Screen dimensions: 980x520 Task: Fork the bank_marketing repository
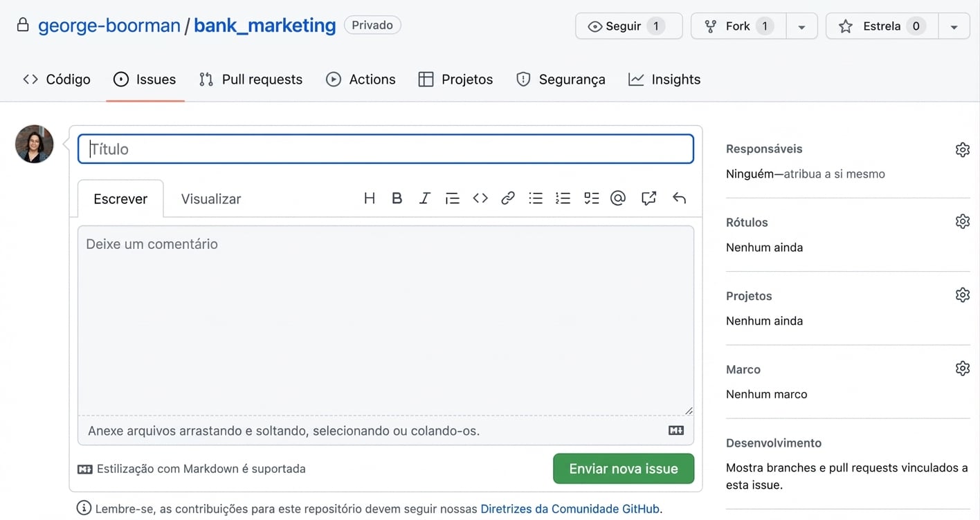[x=738, y=26]
